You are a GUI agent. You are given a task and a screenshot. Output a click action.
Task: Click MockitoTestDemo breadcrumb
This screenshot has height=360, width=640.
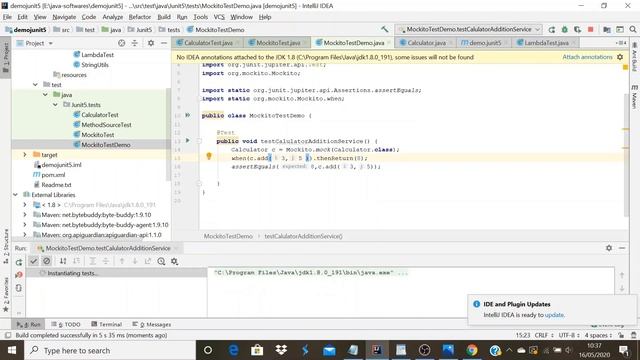coord(228,236)
